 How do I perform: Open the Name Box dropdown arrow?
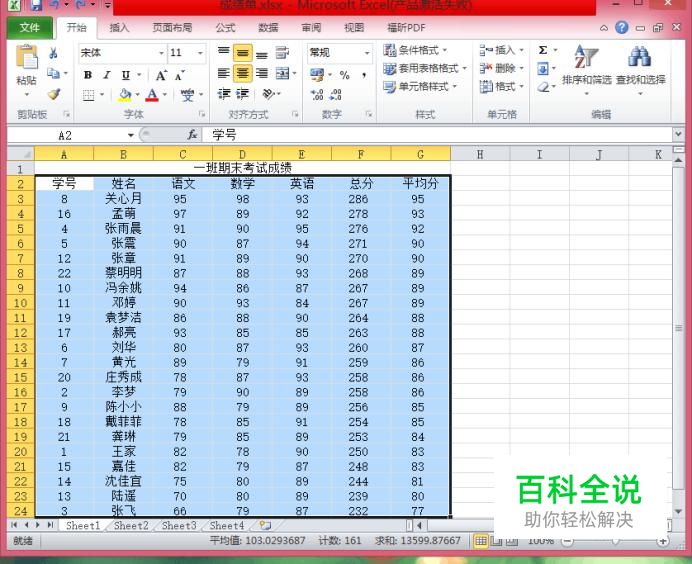point(131,135)
